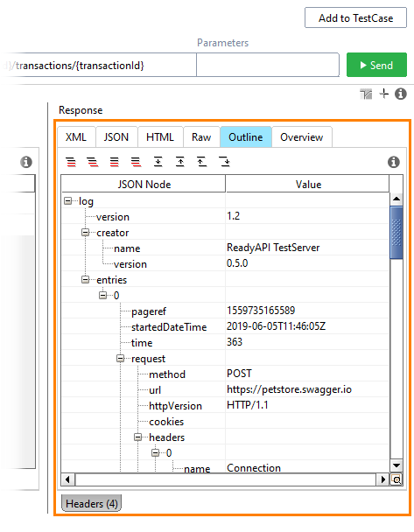Click the third red-lined outline toolbar icon

pos(115,162)
